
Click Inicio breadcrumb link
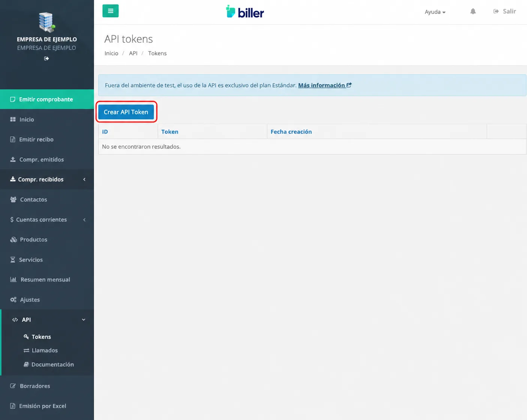click(111, 53)
